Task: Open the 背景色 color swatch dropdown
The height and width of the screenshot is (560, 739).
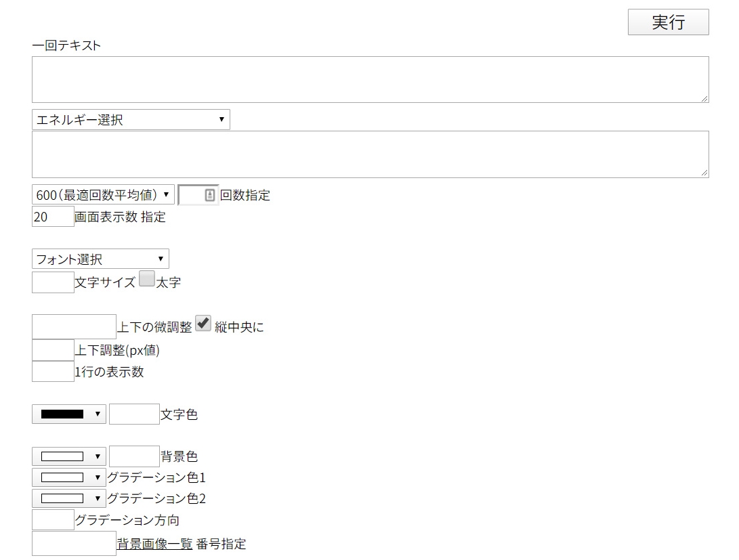Action: click(69, 456)
